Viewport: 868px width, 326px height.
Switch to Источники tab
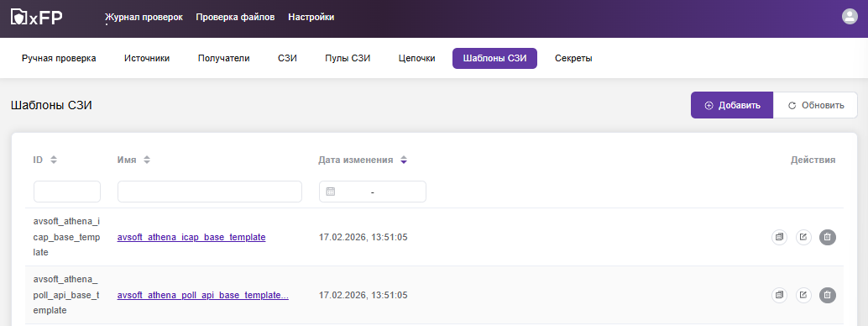click(147, 58)
